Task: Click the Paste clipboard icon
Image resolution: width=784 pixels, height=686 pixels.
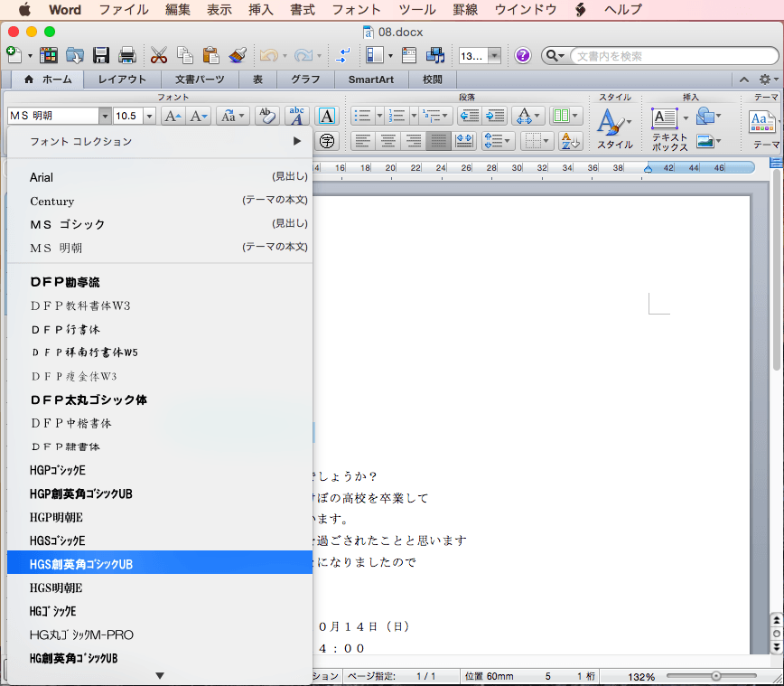Action: 211,55
